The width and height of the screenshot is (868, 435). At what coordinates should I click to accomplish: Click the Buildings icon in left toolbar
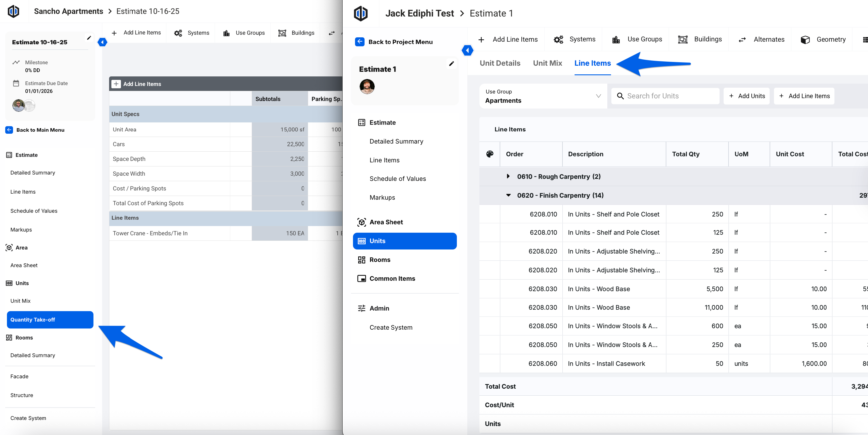pyautogui.click(x=282, y=33)
